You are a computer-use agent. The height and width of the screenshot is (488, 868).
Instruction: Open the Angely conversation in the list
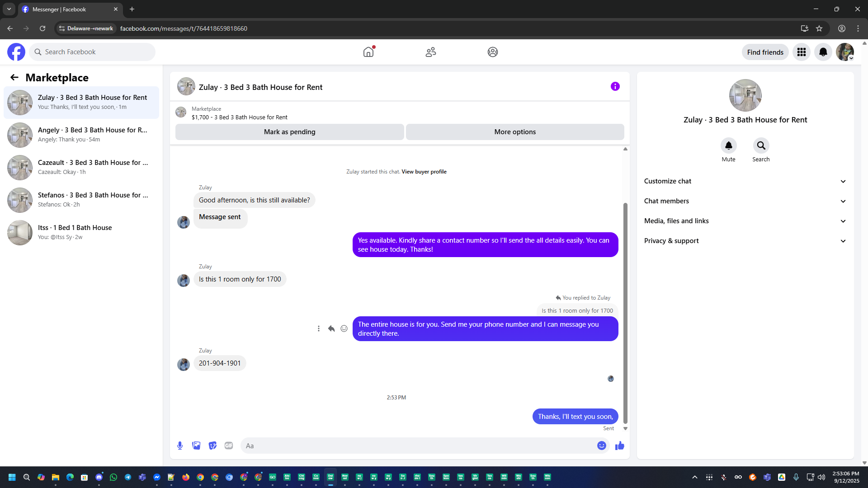tap(81, 135)
